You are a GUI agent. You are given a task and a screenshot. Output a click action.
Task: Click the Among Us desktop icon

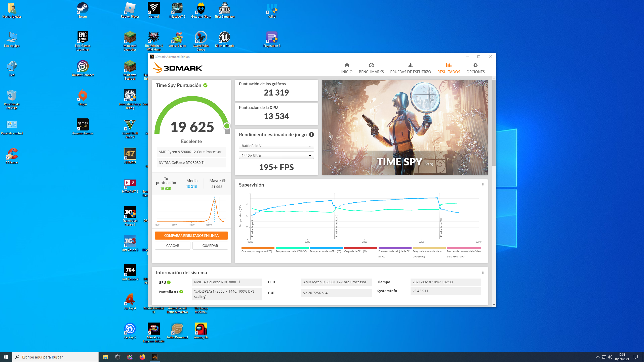tap(201, 331)
